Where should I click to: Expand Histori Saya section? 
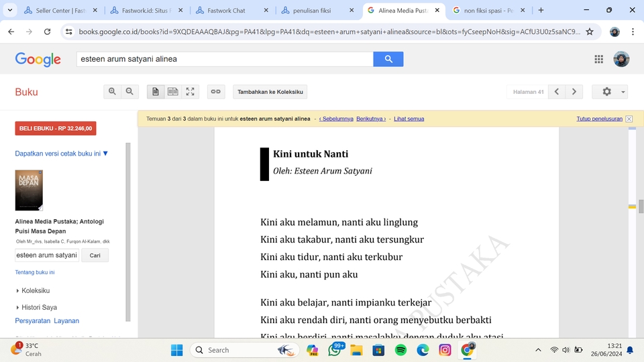pos(36,307)
